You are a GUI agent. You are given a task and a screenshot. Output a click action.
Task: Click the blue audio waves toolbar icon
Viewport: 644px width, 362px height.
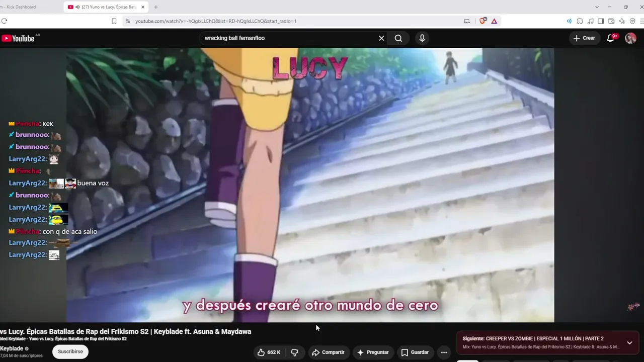pos(569,21)
